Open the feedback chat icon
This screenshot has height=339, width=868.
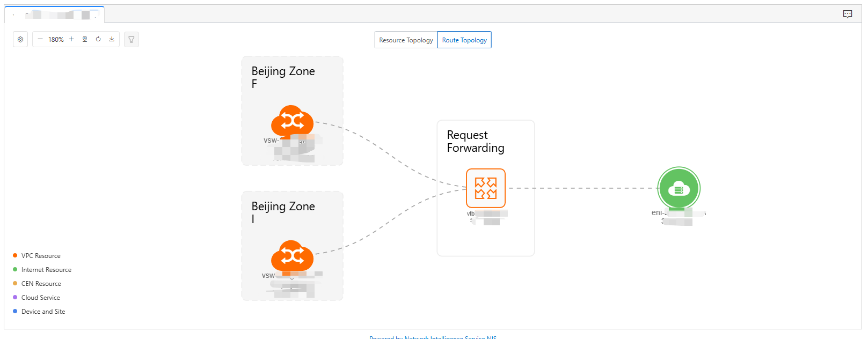[848, 14]
